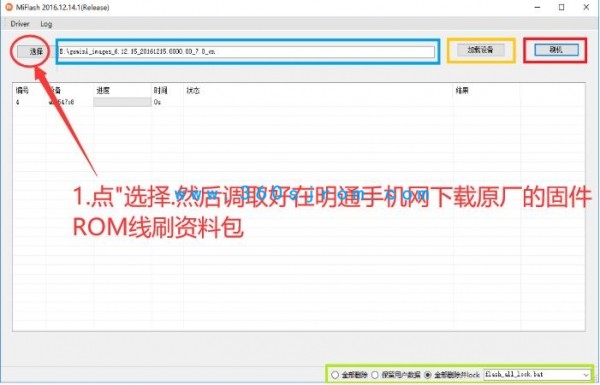Select the 保留用户数据 save user data option
Screen dimensions: 600x385
point(396,374)
